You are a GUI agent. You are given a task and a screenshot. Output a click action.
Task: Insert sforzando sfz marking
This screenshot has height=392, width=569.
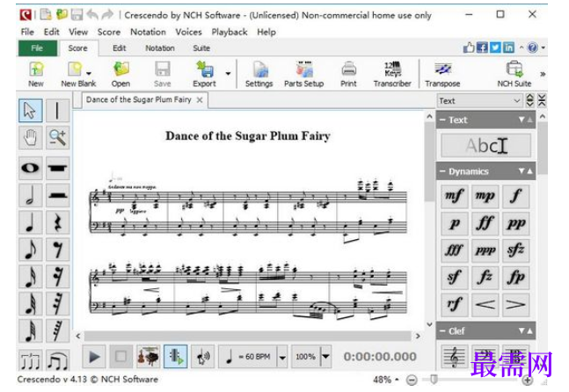pyautogui.click(x=516, y=250)
